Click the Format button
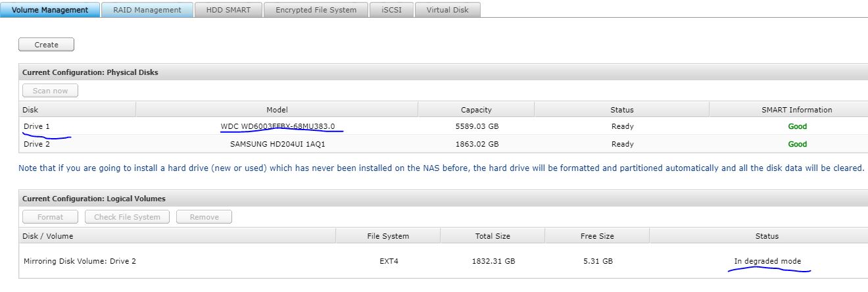868x292 pixels. pyautogui.click(x=50, y=217)
